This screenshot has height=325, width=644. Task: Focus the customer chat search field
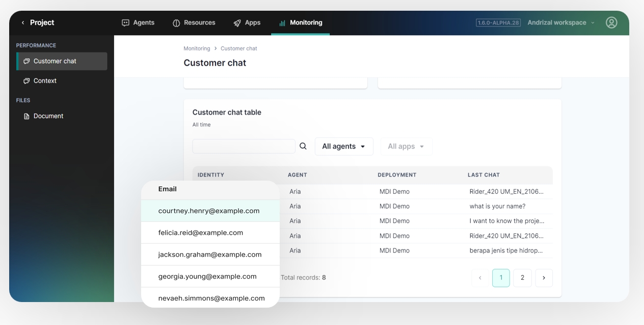244,146
